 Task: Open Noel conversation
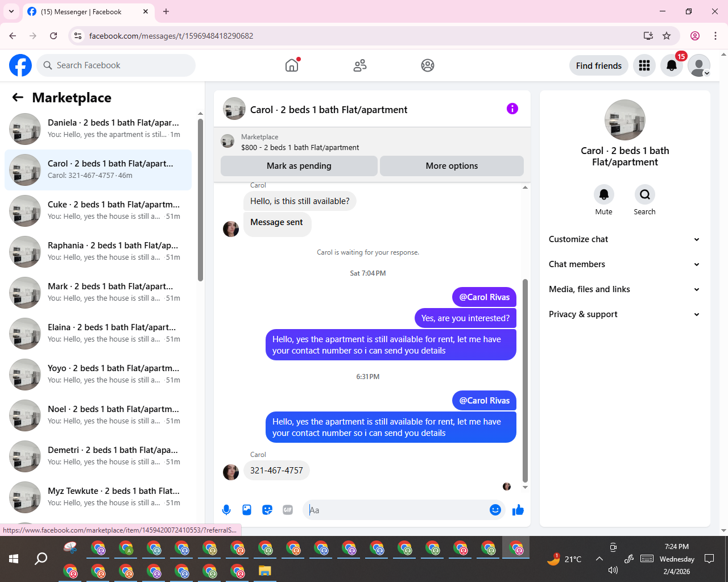98,415
